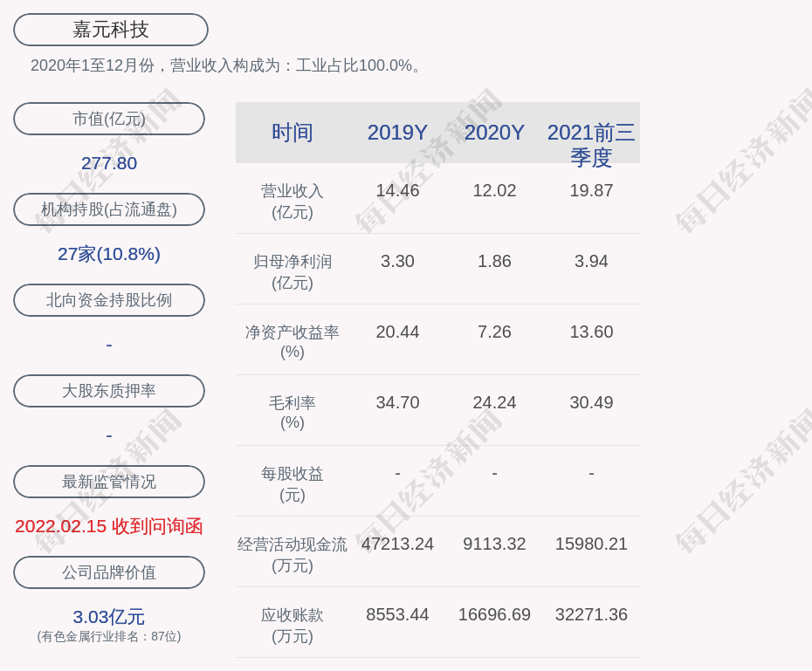Click the brand value 3.03亿元
This screenshot has height=671, width=812.
(109, 617)
